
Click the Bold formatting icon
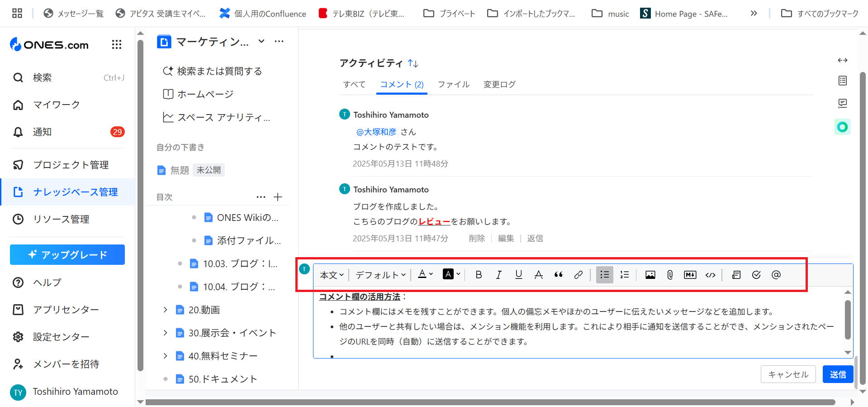479,275
